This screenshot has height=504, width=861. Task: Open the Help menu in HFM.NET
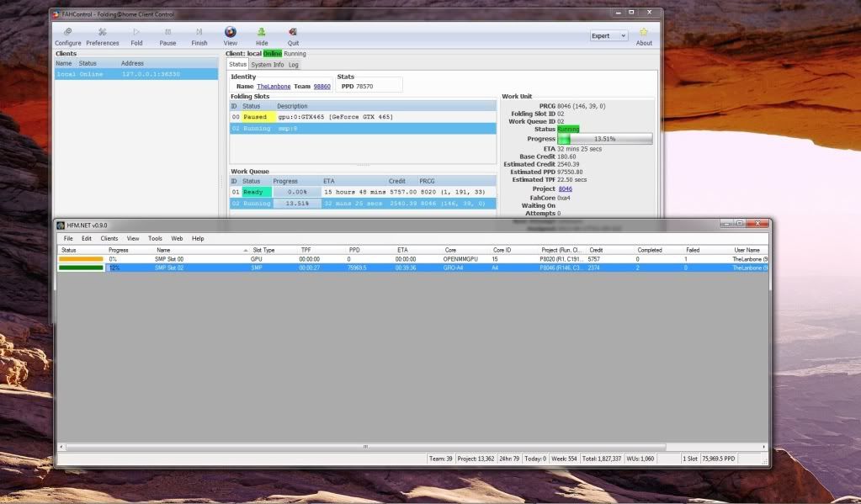click(198, 238)
